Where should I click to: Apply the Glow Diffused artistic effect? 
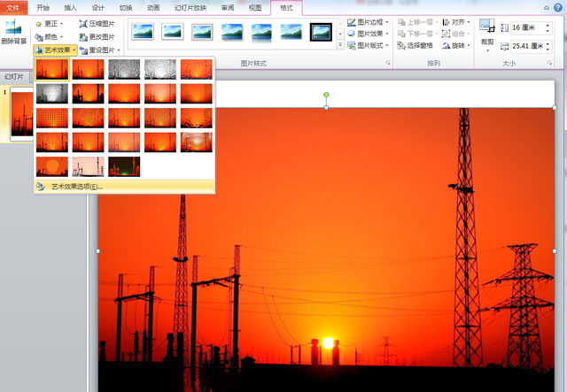160,94
